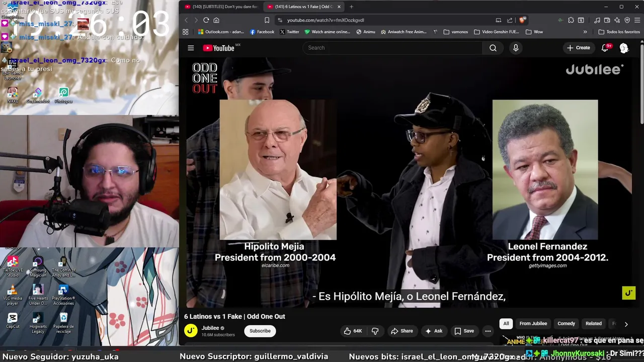Go to the browser home page
The height and width of the screenshot is (362, 644).
coord(216,20)
